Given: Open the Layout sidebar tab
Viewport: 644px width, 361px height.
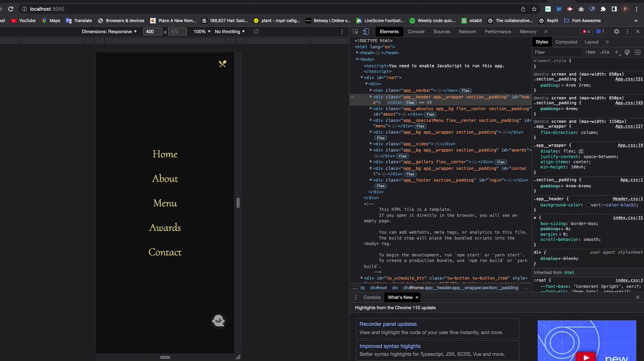Looking at the screenshot, I should [x=591, y=42].
